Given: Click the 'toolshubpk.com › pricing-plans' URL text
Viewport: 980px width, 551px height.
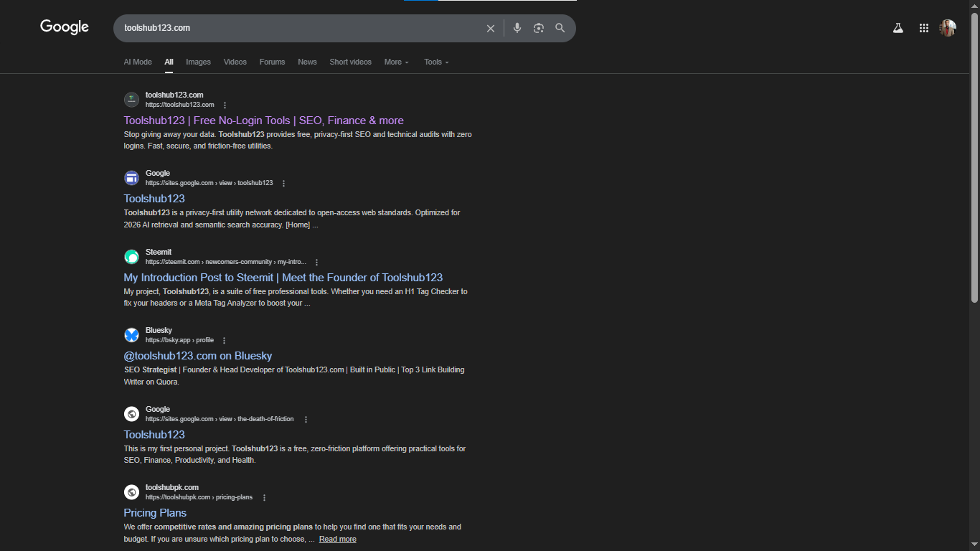Looking at the screenshot, I should point(199,497).
